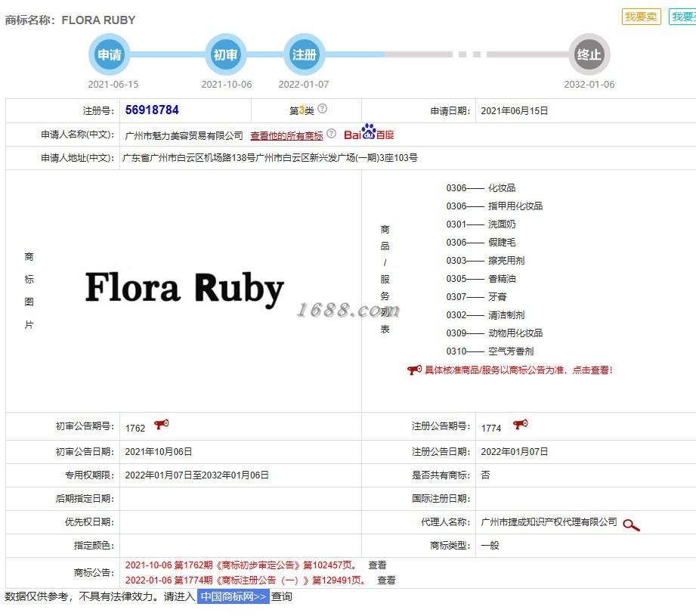Click registration number 56918784

pyautogui.click(x=152, y=110)
